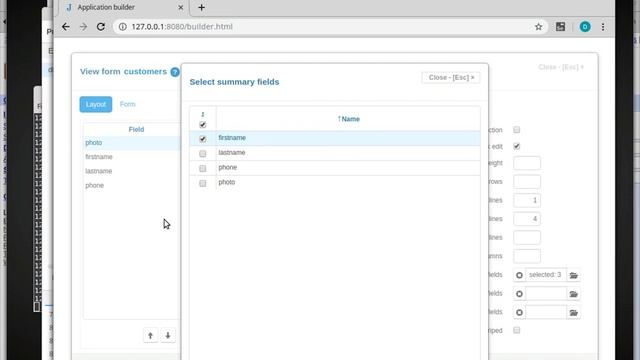Close the Application builder tab
The image size is (640, 360).
click(180, 7)
